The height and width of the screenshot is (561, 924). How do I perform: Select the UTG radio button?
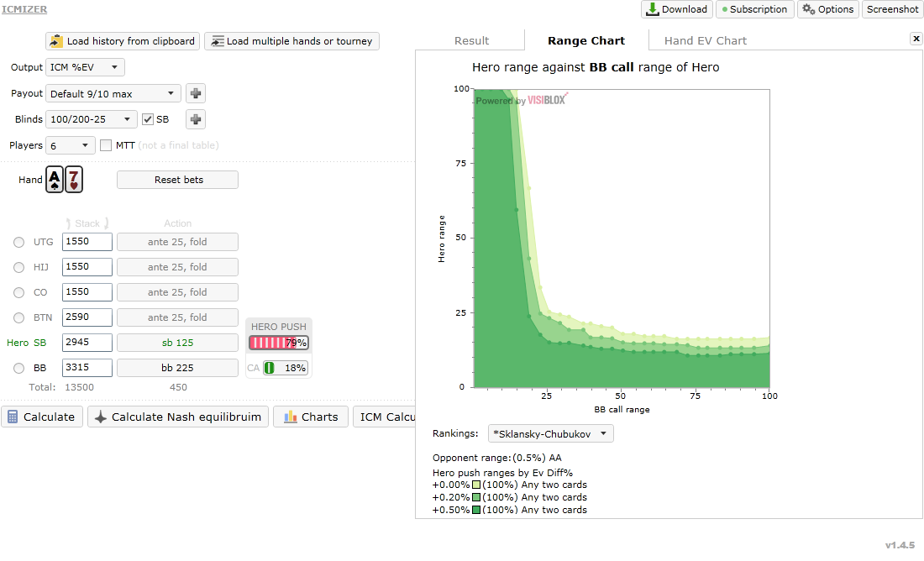click(x=18, y=242)
